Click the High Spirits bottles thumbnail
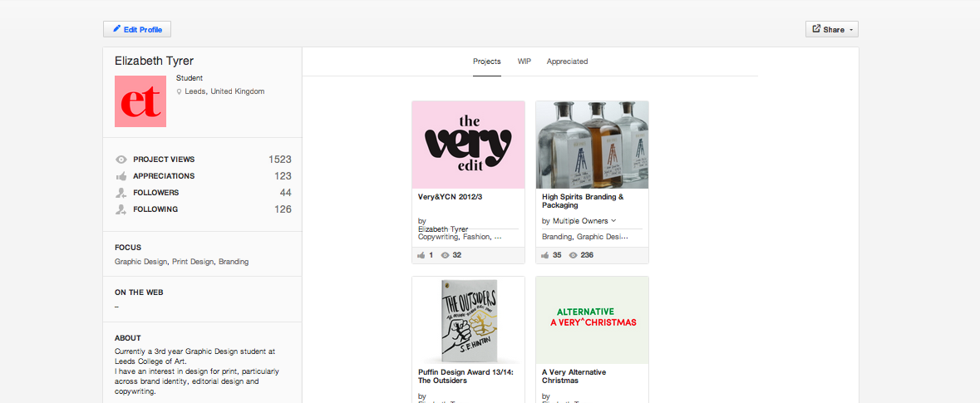 click(592, 145)
